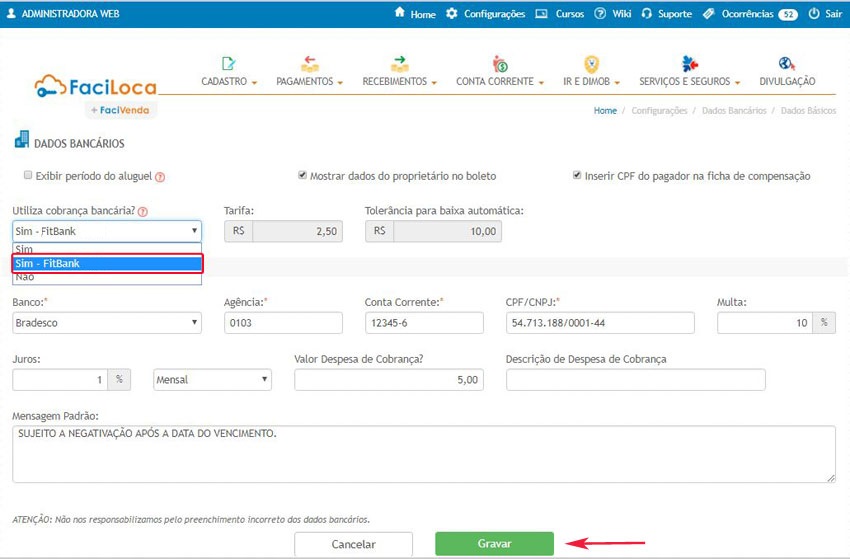Expand the Mensal juros period dropdown
Image resolution: width=850 pixels, height=559 pixels.
click(212, 380)
